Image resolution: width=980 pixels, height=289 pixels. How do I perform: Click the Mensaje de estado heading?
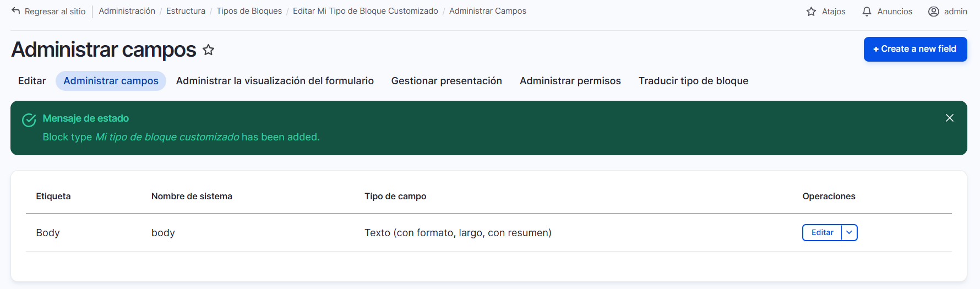click(x=86, y=118)
